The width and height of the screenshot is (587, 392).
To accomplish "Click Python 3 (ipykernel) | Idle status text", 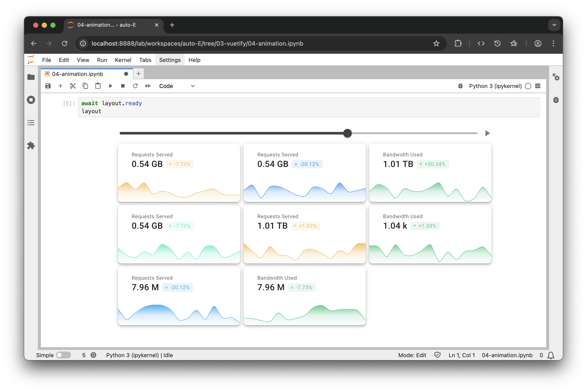I will click(139, 355).
